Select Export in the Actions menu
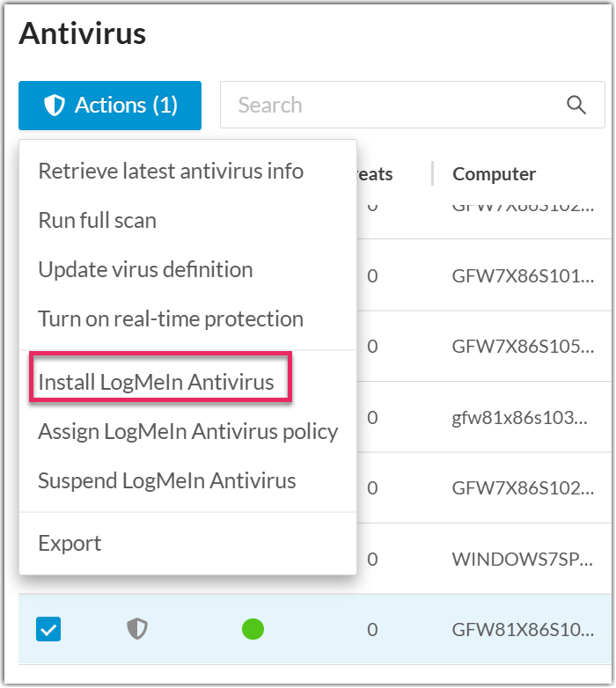The image size is (616, 688). pyautogui.click(x=70, y=544)
